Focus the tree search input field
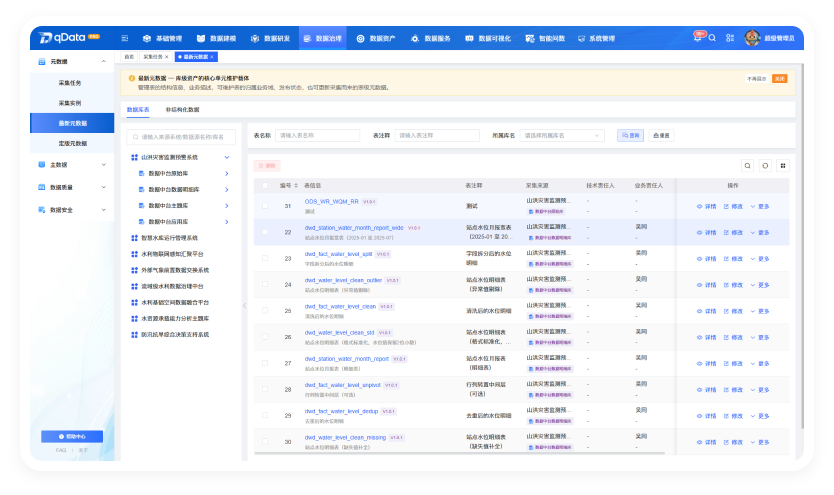834x495 pixels. click(x=181, y=137)
